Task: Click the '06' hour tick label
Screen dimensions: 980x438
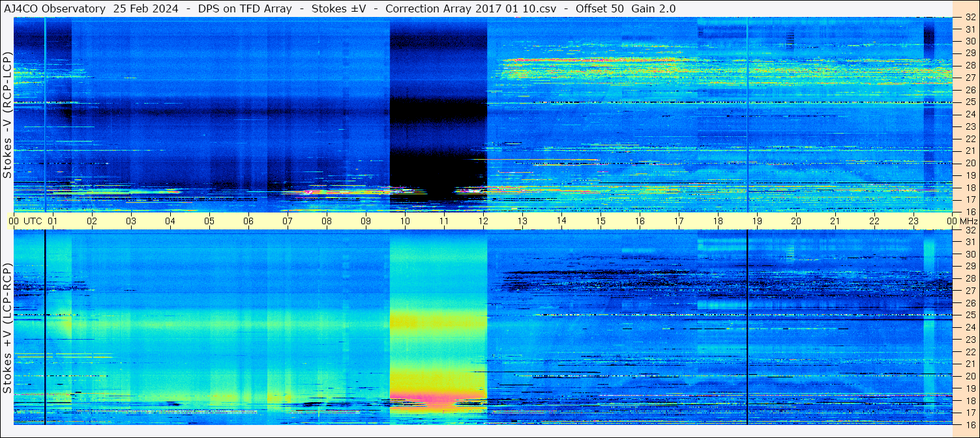Action: (x=248, y=221)
